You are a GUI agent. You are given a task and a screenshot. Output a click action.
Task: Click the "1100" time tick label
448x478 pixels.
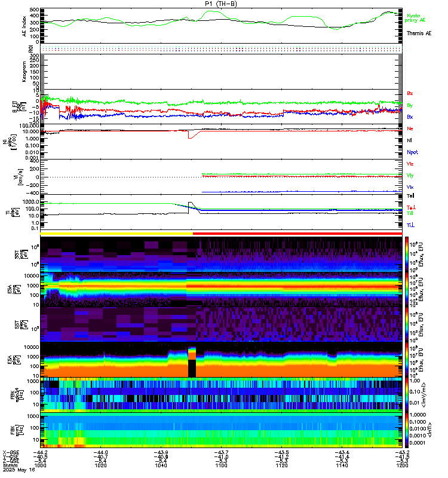221,465
